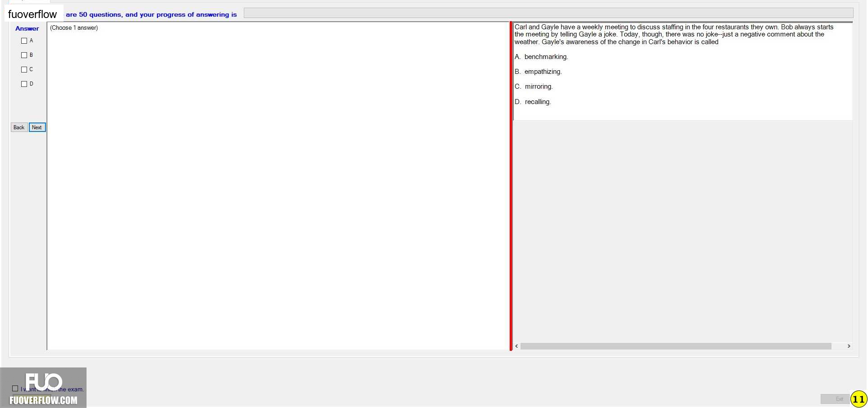
Task: Click the question paragraph about Carl and Gayle
Action: 674,35
